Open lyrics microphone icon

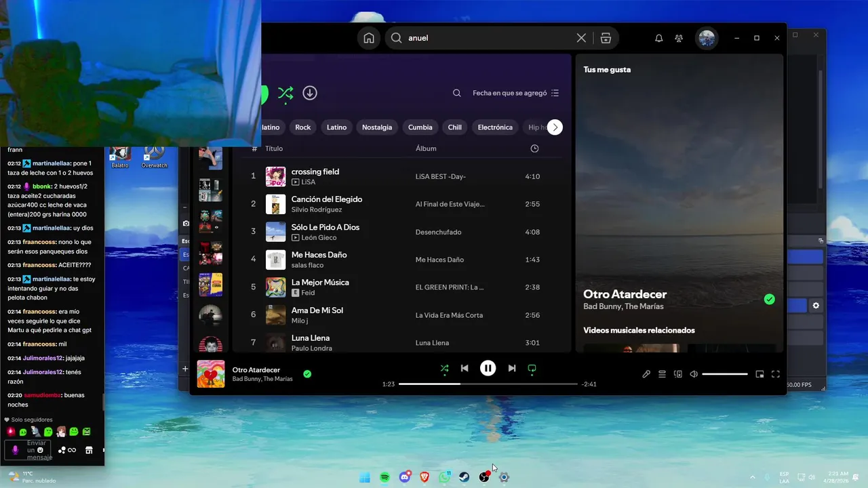coord(646,374)
